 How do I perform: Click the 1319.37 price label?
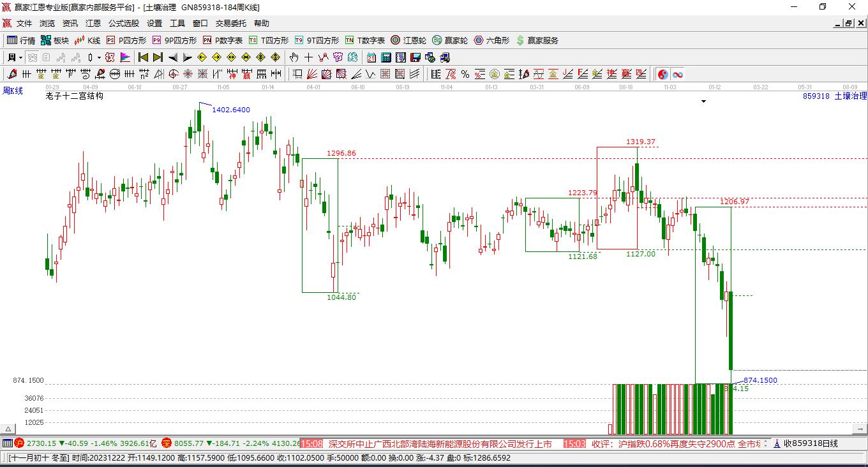[641, 142]
